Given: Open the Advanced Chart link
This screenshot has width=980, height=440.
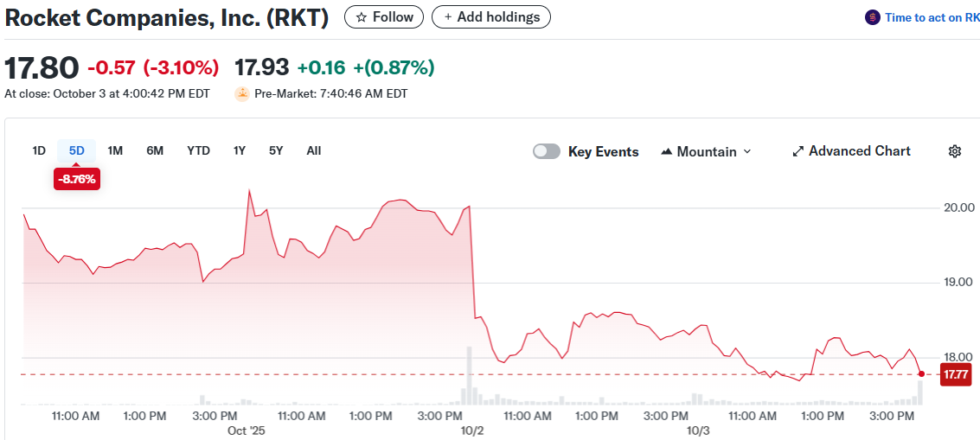Looking at the screenshot, I should tap(859, 151).
